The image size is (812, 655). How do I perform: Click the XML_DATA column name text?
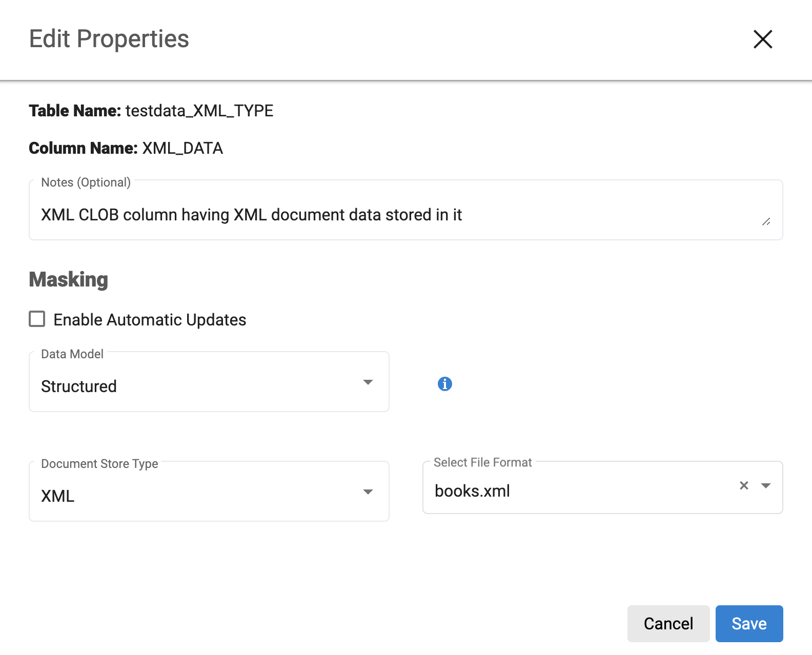pos(182,148)
